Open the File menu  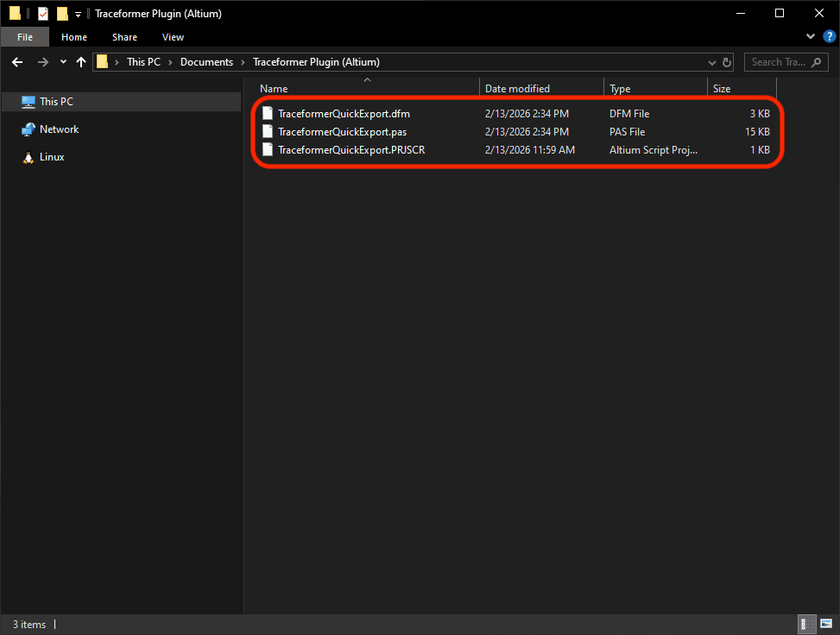coord(24,37)
